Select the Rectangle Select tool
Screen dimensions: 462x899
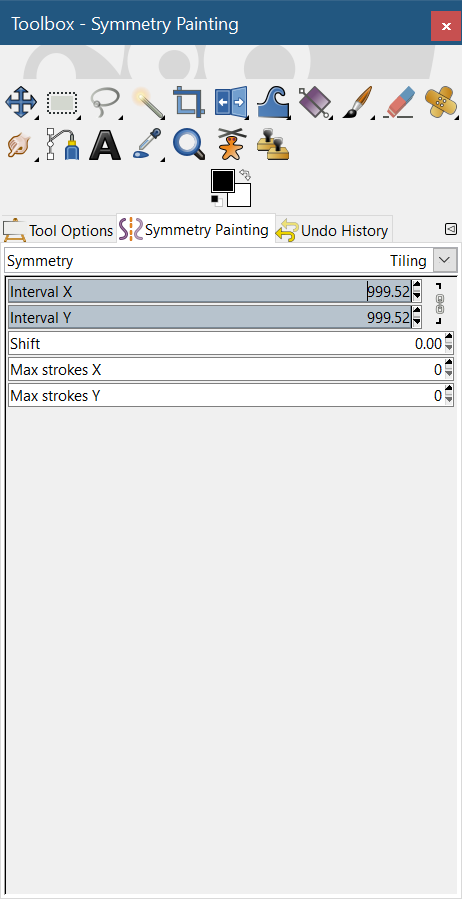click(62, 103)
